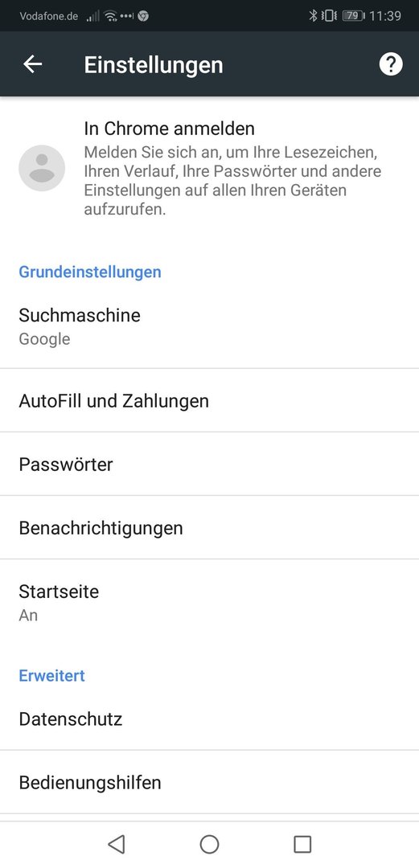
Task: Open the Startseite setting
Action: (209, 602)
